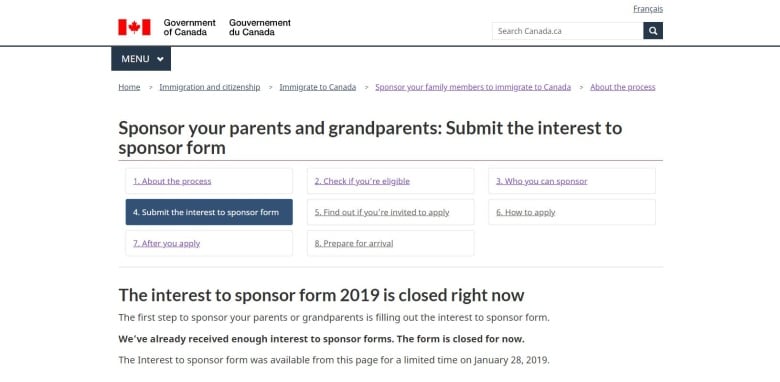Select step 2 Check if you're eligible

[x=390, y=181]
